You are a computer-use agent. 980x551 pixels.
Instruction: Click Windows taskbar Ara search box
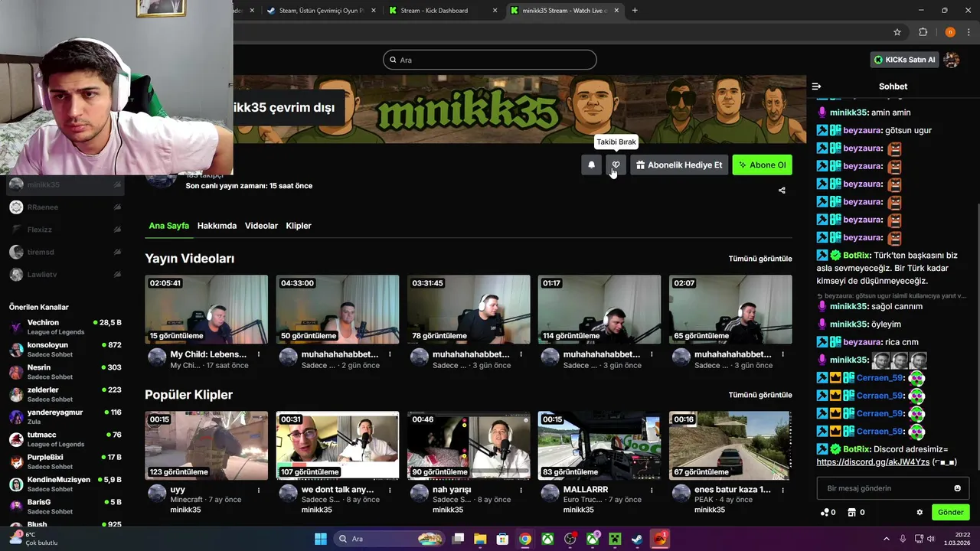[390, 539]
